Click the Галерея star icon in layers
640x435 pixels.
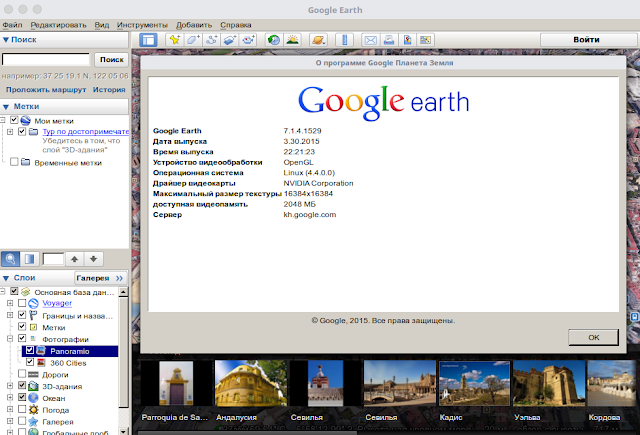[33, 422]
